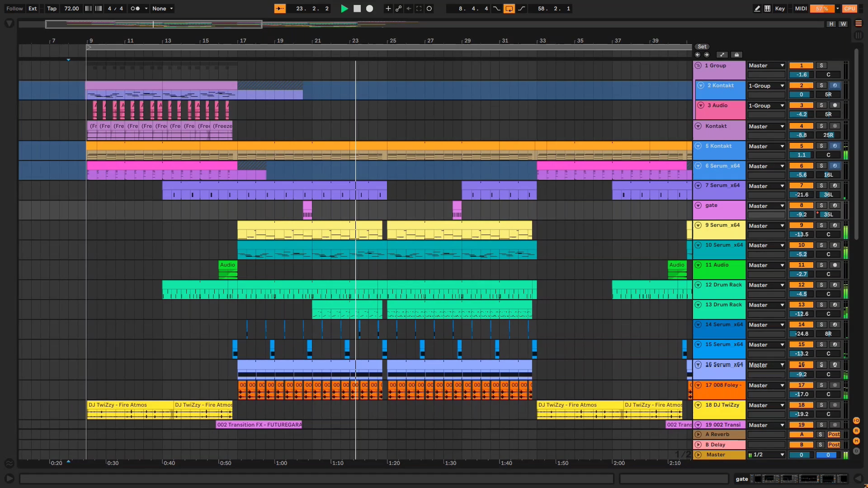Image resolution: width=868 pixels, height=488 pixels.
Task: Open the Master output dropdown on 5 Kontakt
Action: tap(766, 146)
